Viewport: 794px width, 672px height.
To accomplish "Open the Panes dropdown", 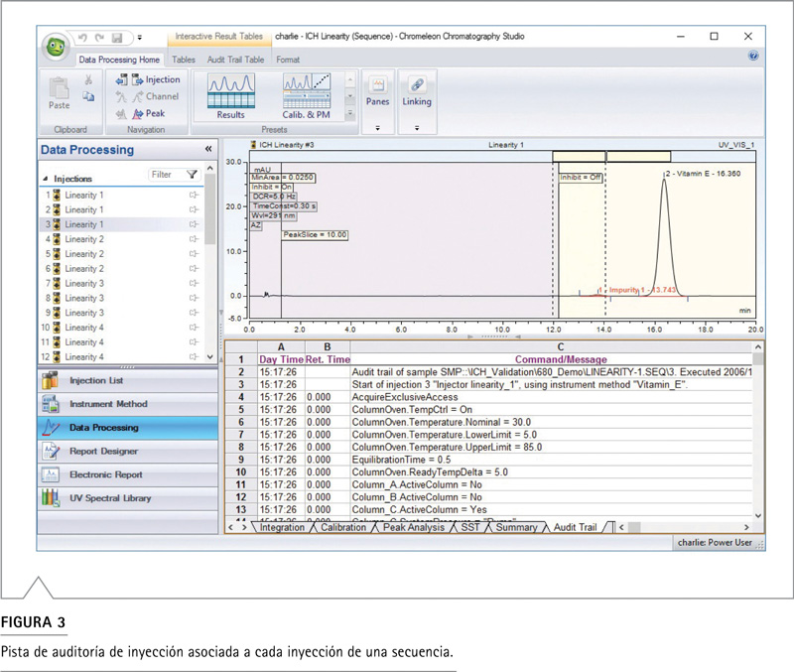I will click(x=378, y=102).
